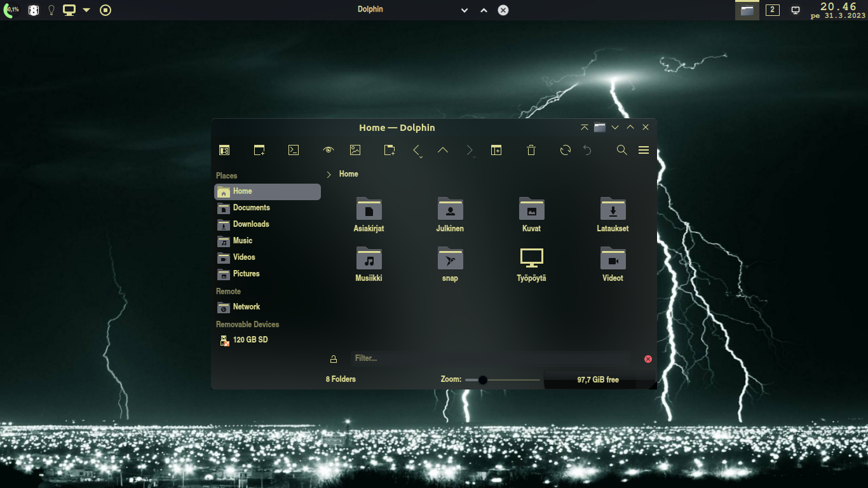Select the Kuvat folder
This screenshot has width=868, height=488.
[x=531, y=215]
